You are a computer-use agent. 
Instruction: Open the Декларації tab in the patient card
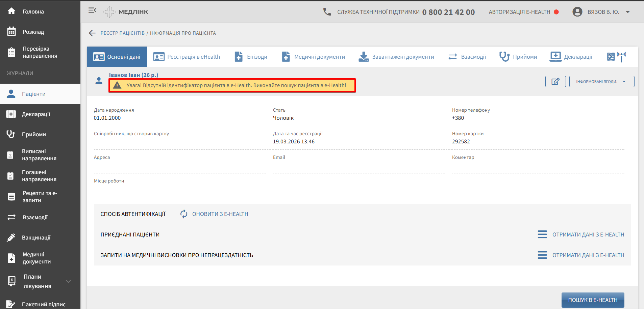coord(571,57)
